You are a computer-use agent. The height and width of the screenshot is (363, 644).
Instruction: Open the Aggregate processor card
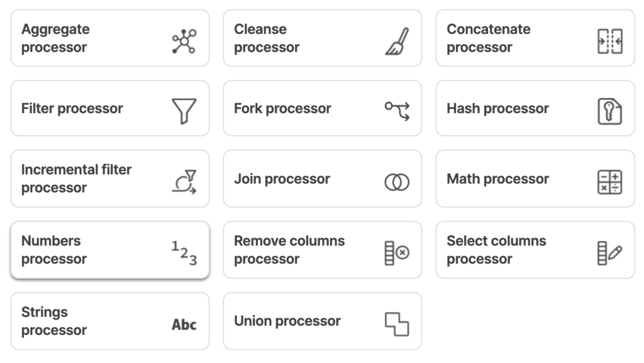[110, 38]
